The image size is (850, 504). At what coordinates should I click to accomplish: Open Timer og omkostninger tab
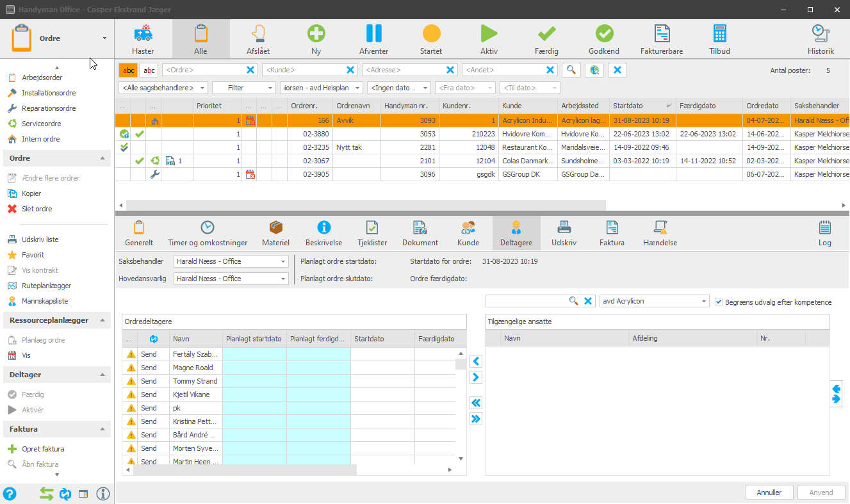pyautogui.click(x=208, y=233)
